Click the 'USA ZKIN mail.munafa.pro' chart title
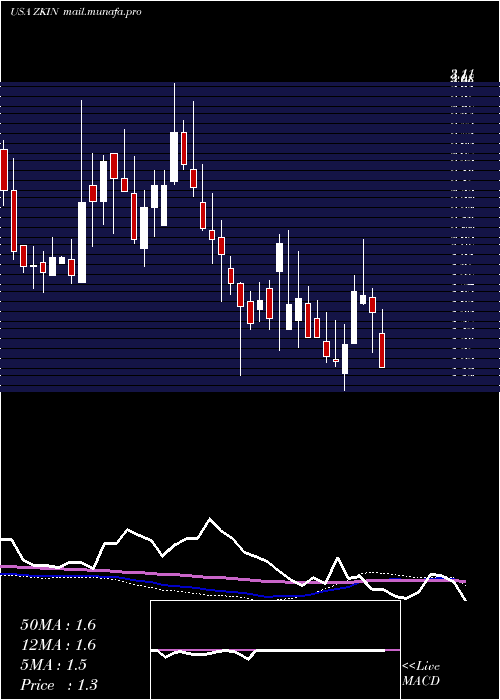The width and height of the screenshot is (500, 700). coord(76,12)
